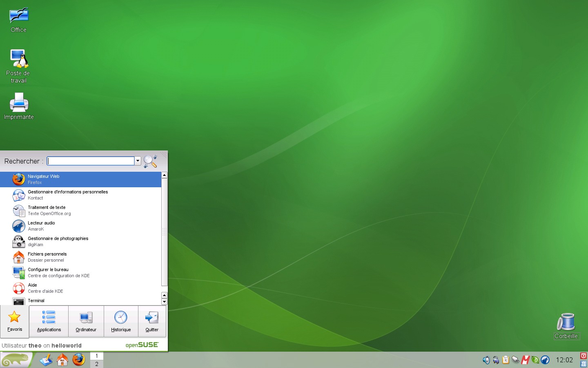Click the favorites list bottom scroll-down arrow
The width and height of the screenshot is (588, 368).
[165, 302]
